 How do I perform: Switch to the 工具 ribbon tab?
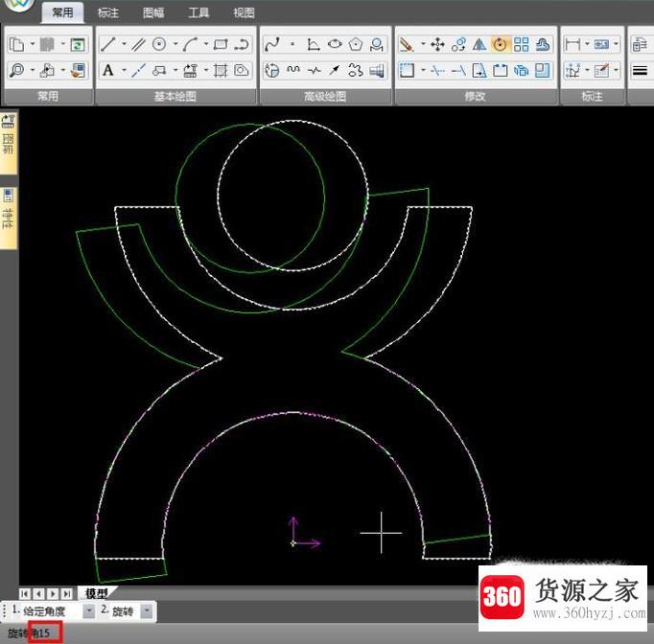(x=199, y=12)
